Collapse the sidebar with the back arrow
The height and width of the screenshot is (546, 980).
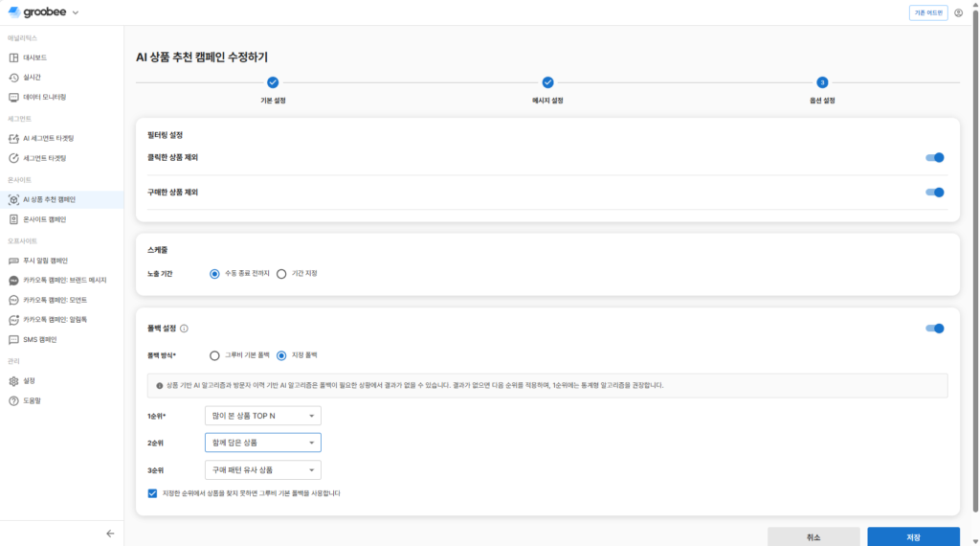(110, 534)
